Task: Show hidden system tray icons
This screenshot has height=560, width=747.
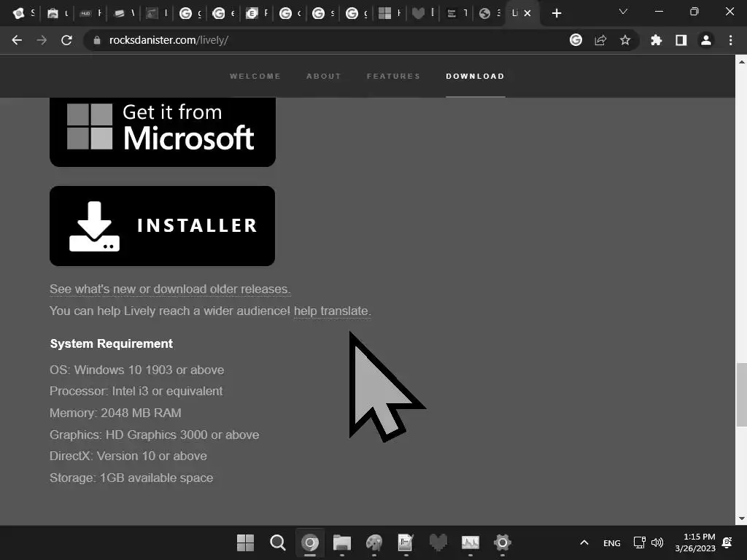Action: pos(584,542)
